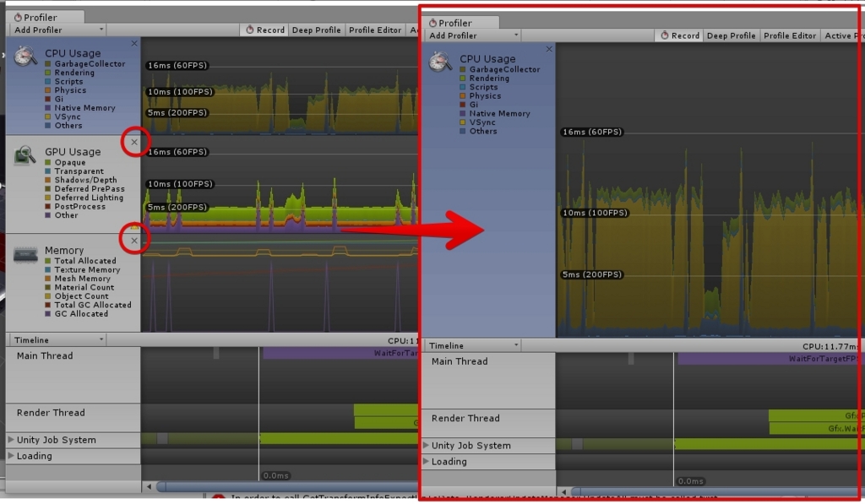
Task: Toggle Gi series in left CPU Usage
Action: coord(48,100)
